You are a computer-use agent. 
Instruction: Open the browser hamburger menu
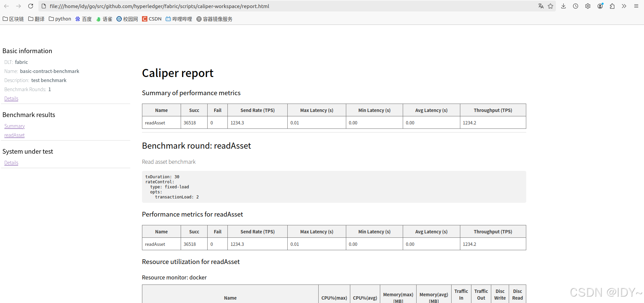636,6
